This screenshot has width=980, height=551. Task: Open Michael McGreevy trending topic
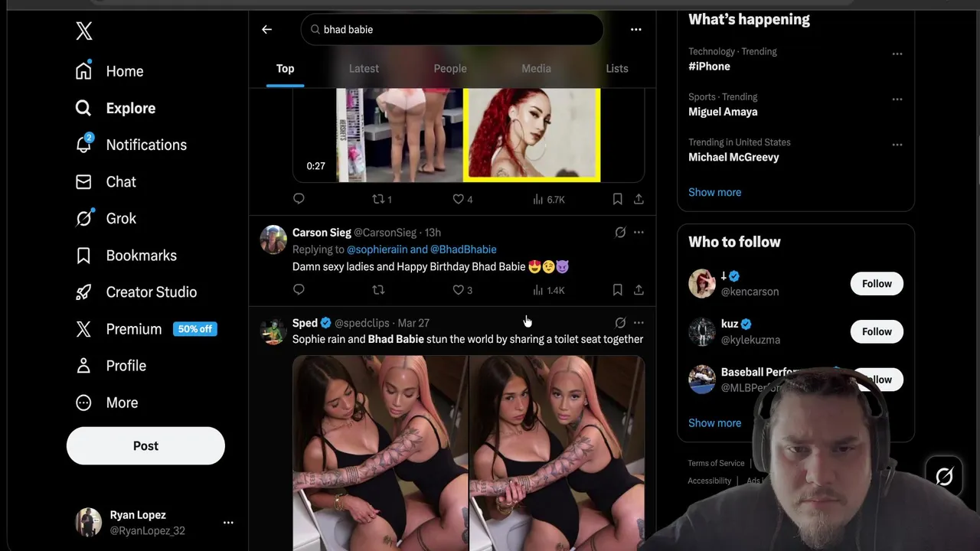tap(733, 157)
